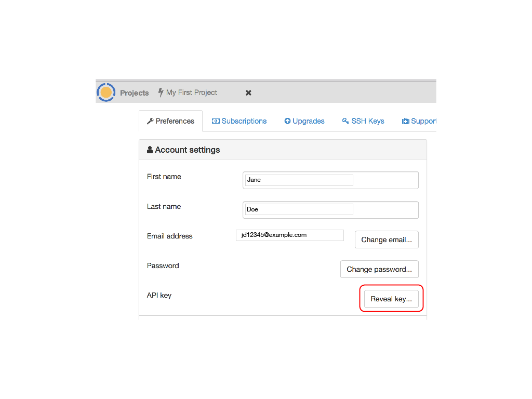Image resolution: width=532 pixels, height=399 pixels.
Task: Click the wrench icon on Preferences
Action: (x=150, y=121)
